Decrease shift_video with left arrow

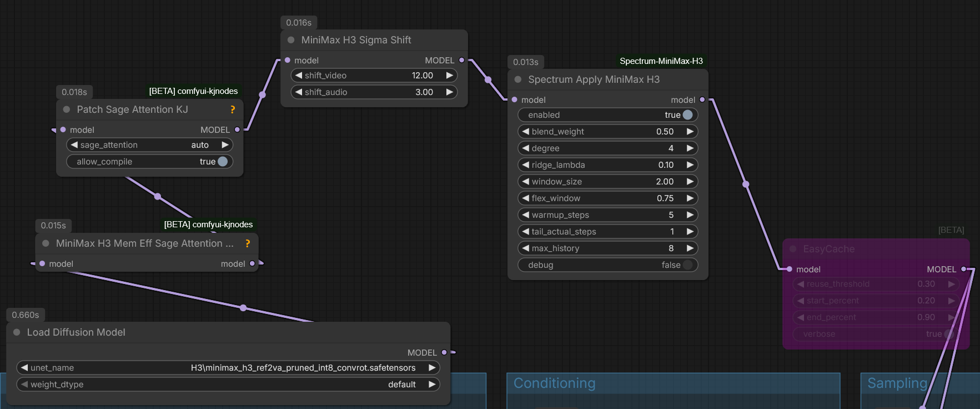299,75
